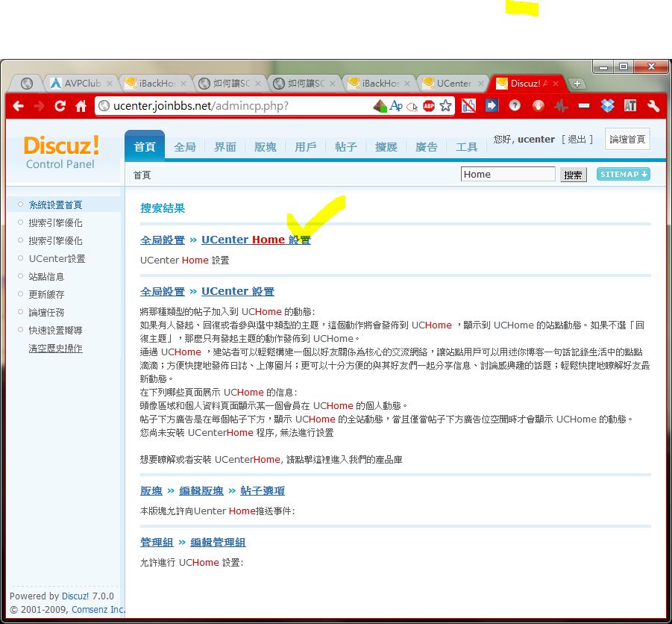Open the 全局 navigation tab

coord(185,147)
